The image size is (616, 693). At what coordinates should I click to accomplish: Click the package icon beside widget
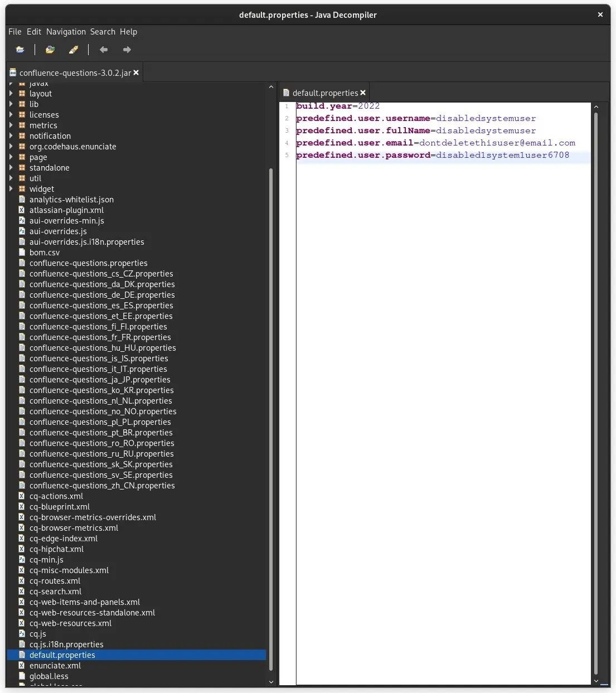[22, 189]
